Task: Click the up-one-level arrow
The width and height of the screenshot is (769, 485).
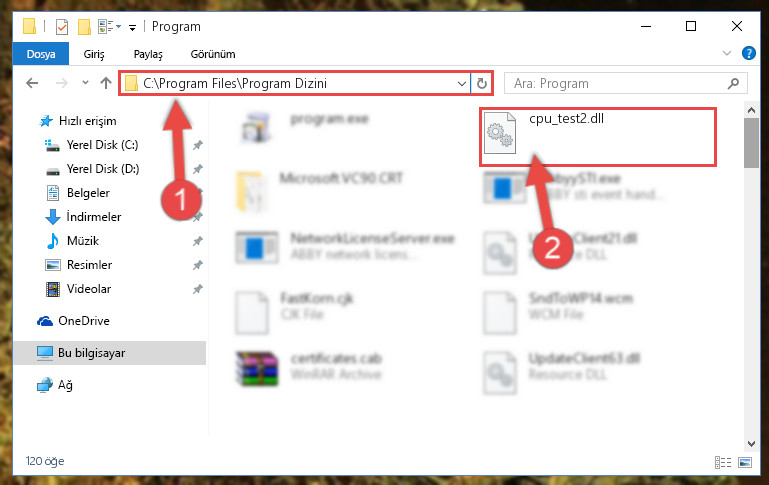Action: coord(105,83)
